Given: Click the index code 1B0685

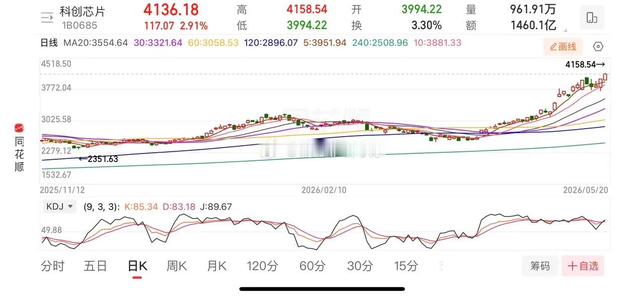Looking at the screenshot, I should [79, 25].
